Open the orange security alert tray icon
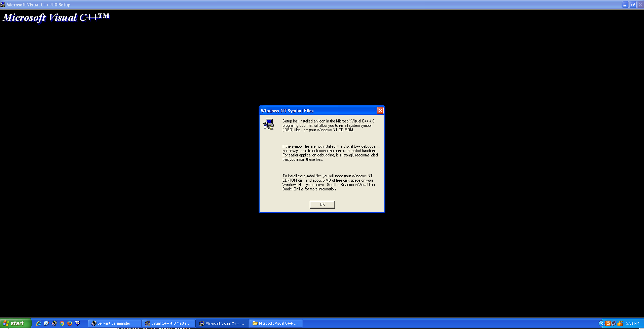Screen dimensions: 644x329 pos(620,323)
